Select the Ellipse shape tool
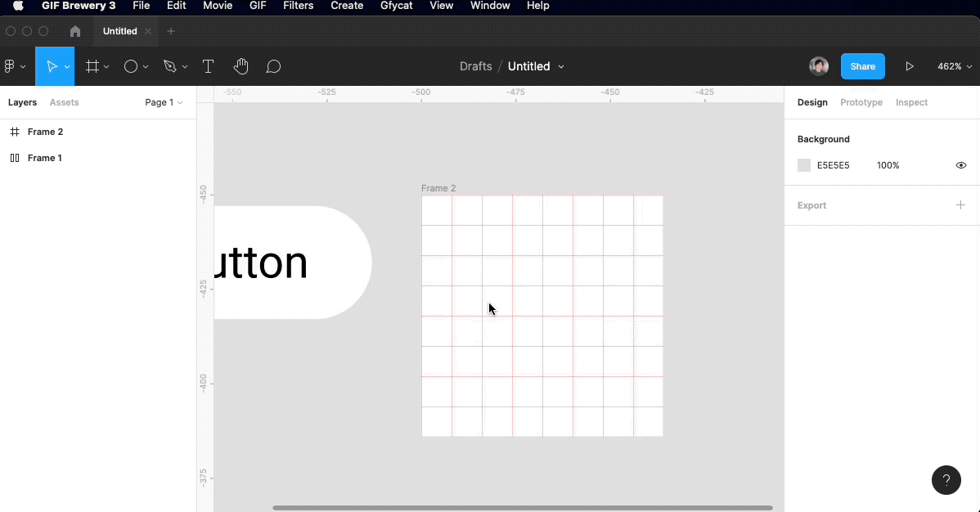980x512 pixels. pyautogui.click(x=130, y=66)
